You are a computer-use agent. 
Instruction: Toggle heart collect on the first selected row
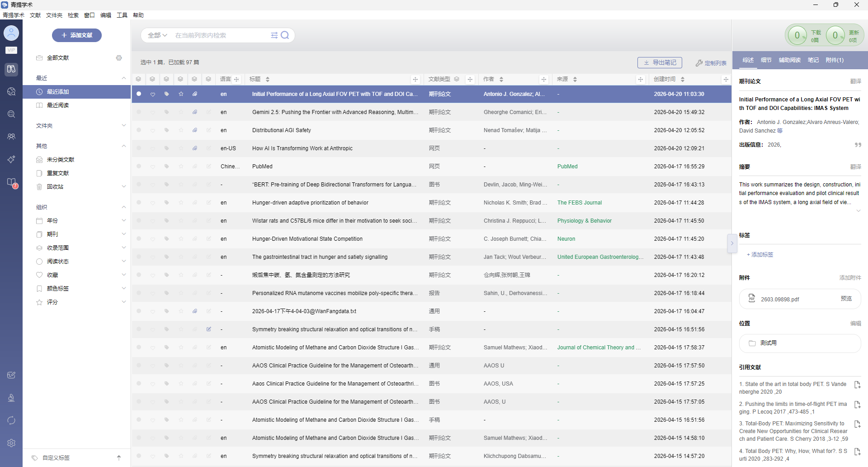point(153,94)
